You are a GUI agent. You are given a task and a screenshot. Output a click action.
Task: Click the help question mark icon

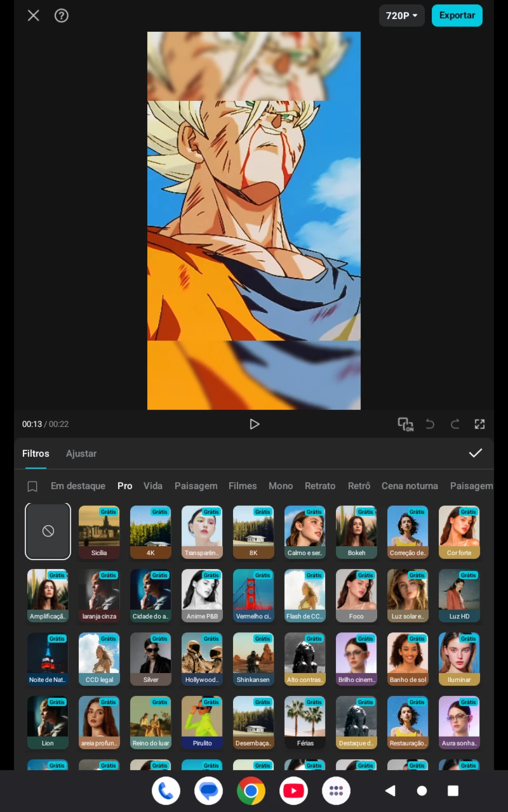coord(62,16)
